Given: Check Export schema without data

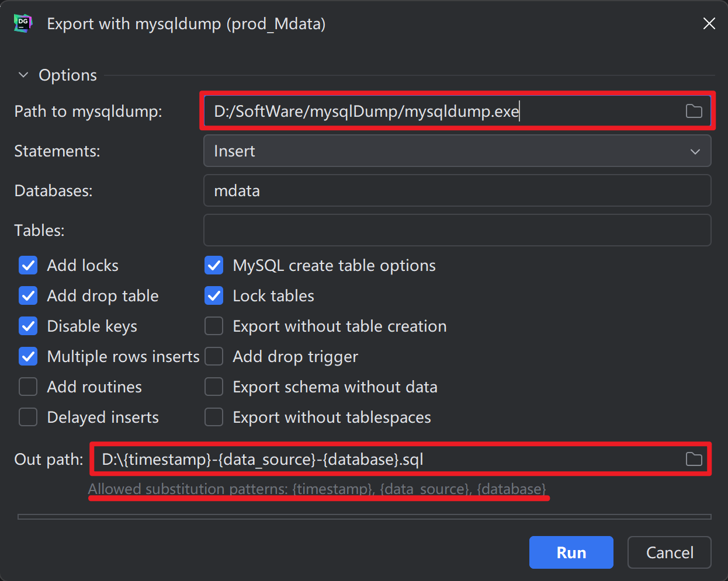Looking at the screenshot, I should 214,387.
